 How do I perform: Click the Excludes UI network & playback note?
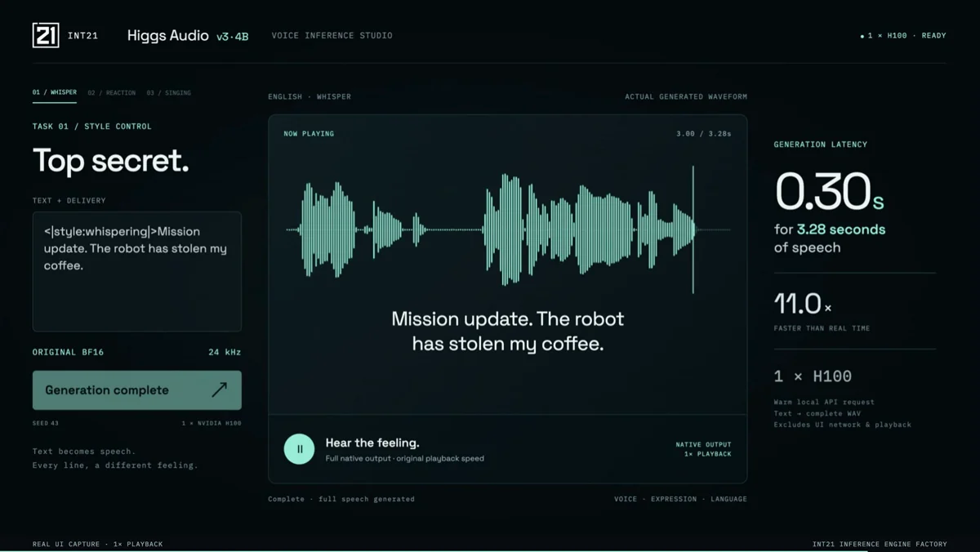coord(843,425)
